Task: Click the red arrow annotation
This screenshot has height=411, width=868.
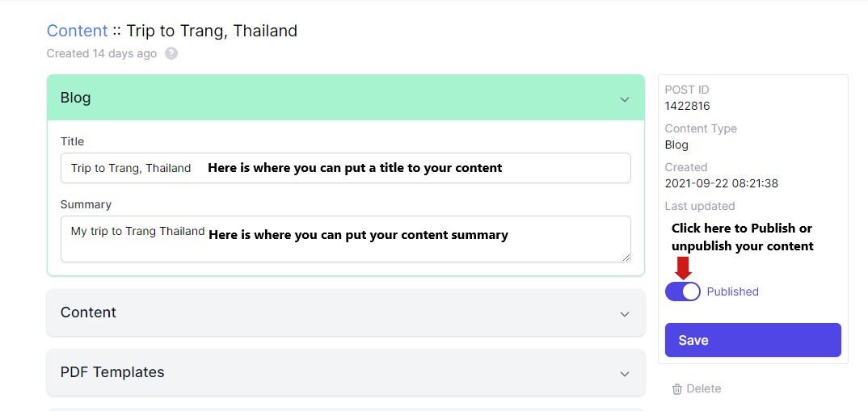Action: (x=683, y=267)
